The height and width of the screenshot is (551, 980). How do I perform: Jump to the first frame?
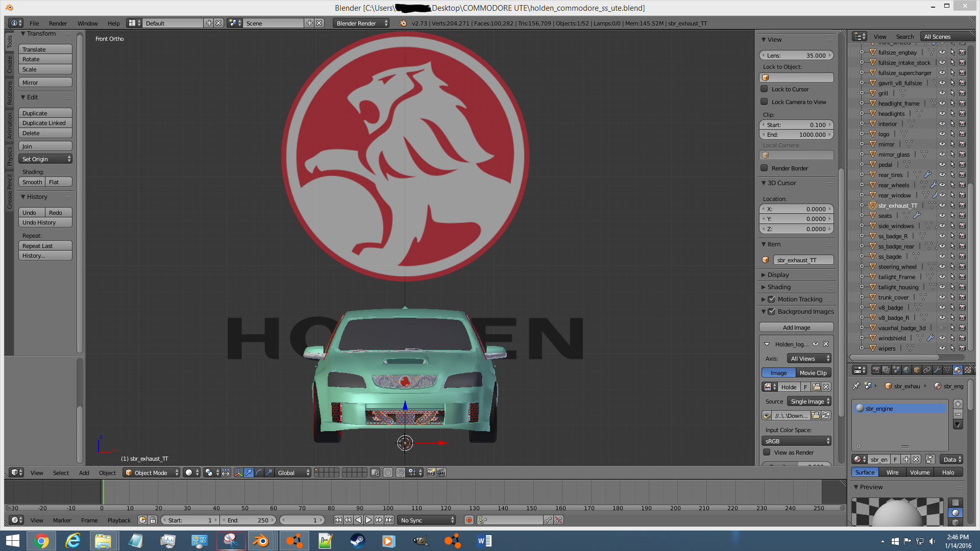click(338, 520)
